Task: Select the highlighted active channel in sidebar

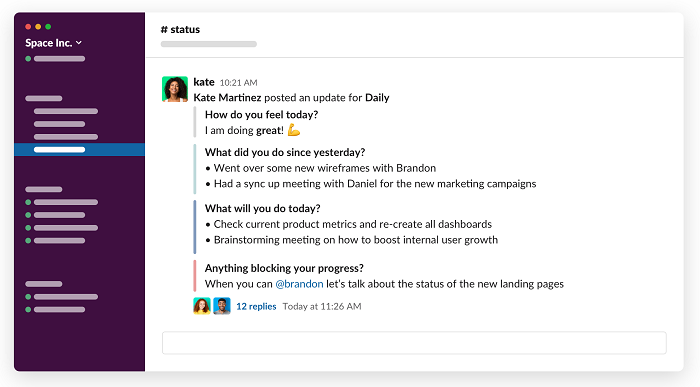Action: point(79,150)
